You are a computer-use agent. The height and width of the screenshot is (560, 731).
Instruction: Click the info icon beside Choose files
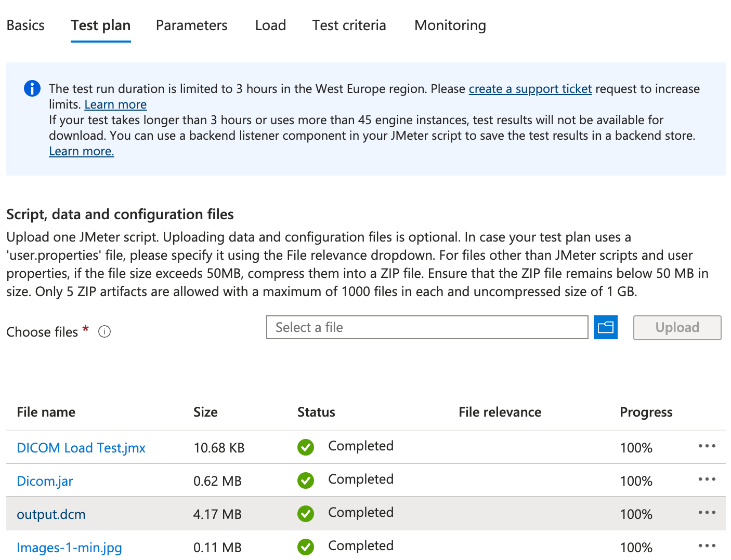point(104,331)
